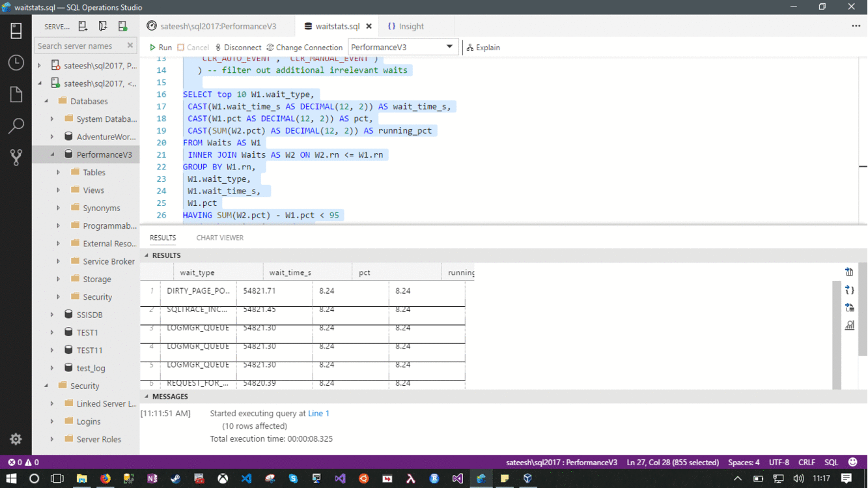The width and height of the screenshot is (868, 488).
Task: Open the View as Chart icon
Action: tap(849, 325)
